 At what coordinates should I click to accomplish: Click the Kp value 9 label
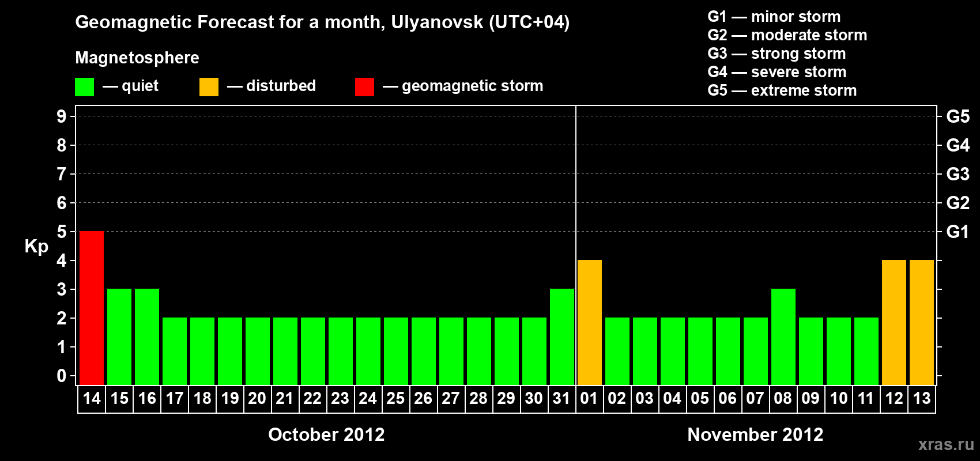point(62,116)
